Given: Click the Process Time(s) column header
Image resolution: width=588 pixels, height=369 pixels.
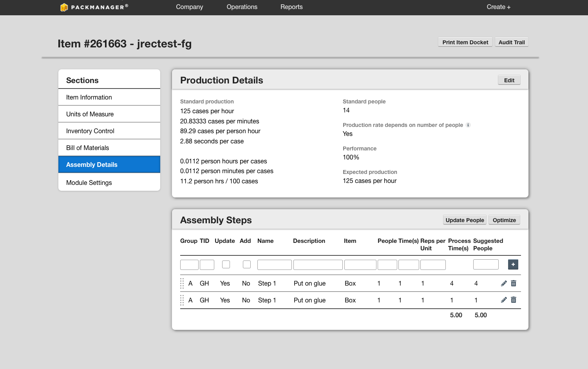Looking at the screenshot, I should click(459, 244).
